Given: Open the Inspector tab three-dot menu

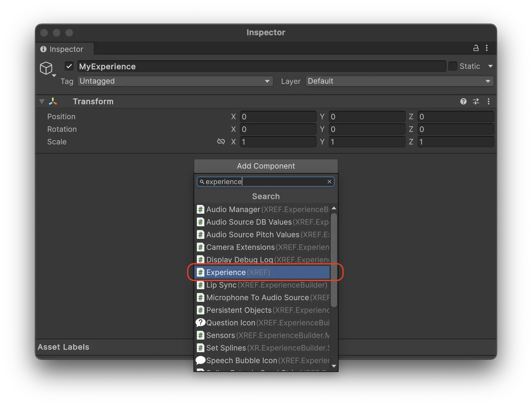Looking at the screenshot, I should point(487,48).
